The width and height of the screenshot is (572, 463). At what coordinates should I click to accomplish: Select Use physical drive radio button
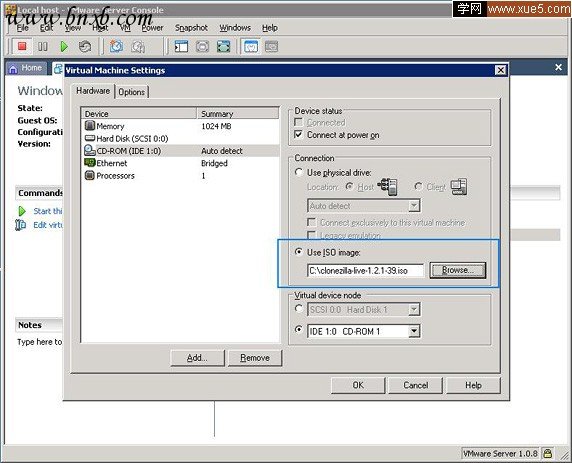pyautogui.click(x=299, y=172)
